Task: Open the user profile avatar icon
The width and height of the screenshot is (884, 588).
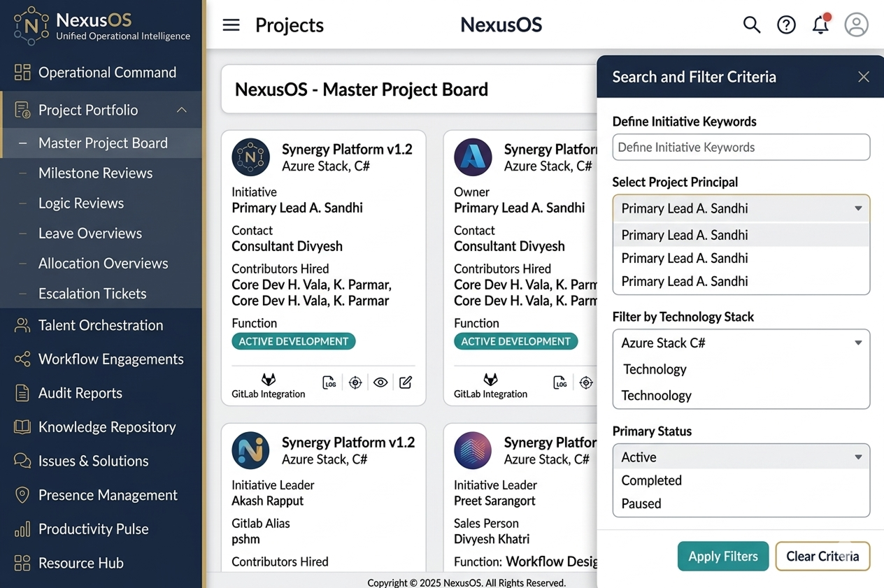Action: [856, 25]
